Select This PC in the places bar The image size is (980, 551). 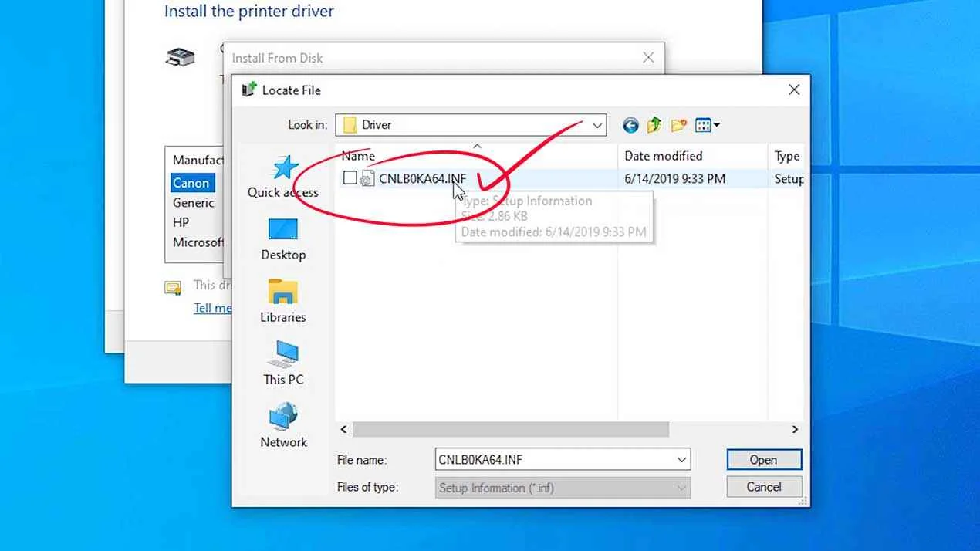pos(283,363)
